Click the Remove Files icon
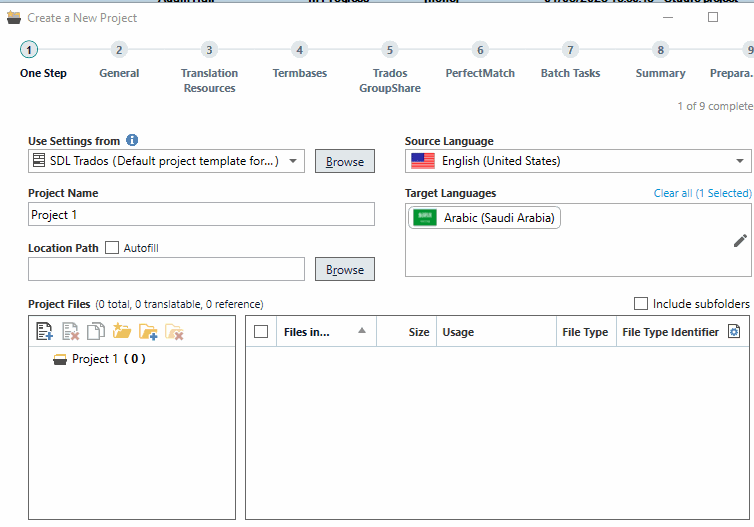 pyautogui.click(x=71, y=331)
